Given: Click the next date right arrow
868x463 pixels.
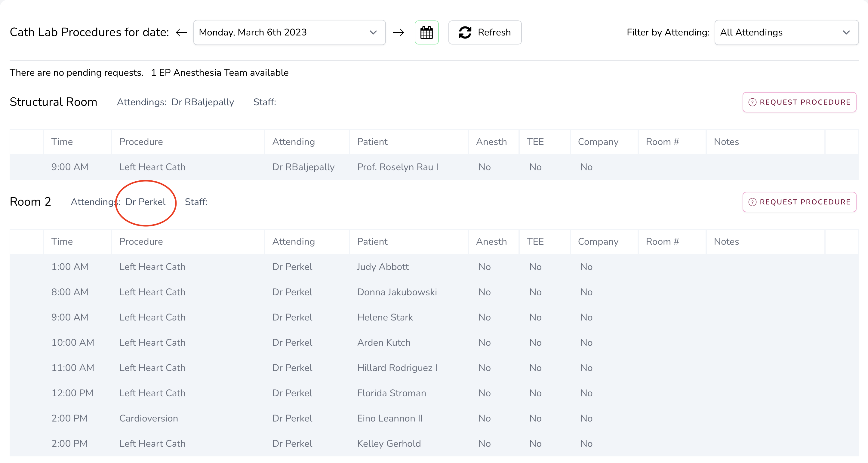Looking at the screenshot, I should click(x=398, y=32).
